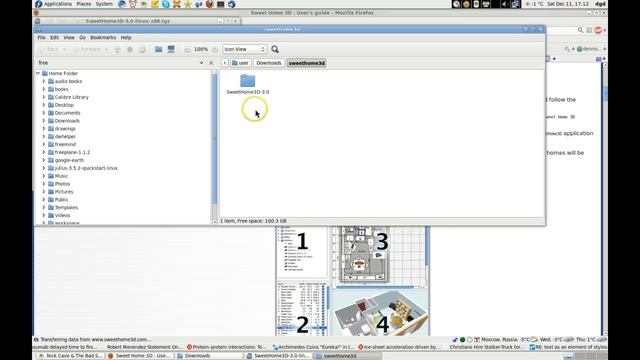This screenshot has width=640, height=360.
Task: Switch to Downloads taskbar window
Action: tap(208, 356)
